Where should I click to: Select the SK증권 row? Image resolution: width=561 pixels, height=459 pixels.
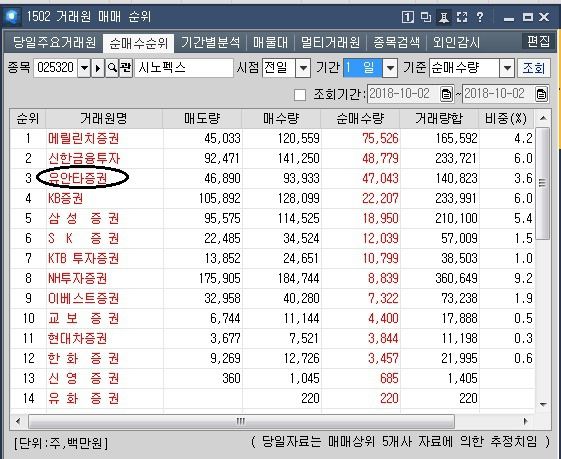pyautogui.click(x=272, y=239)
